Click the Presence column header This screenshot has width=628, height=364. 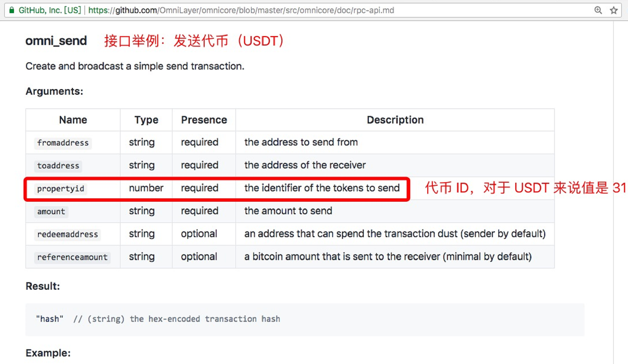pos(204,119)
